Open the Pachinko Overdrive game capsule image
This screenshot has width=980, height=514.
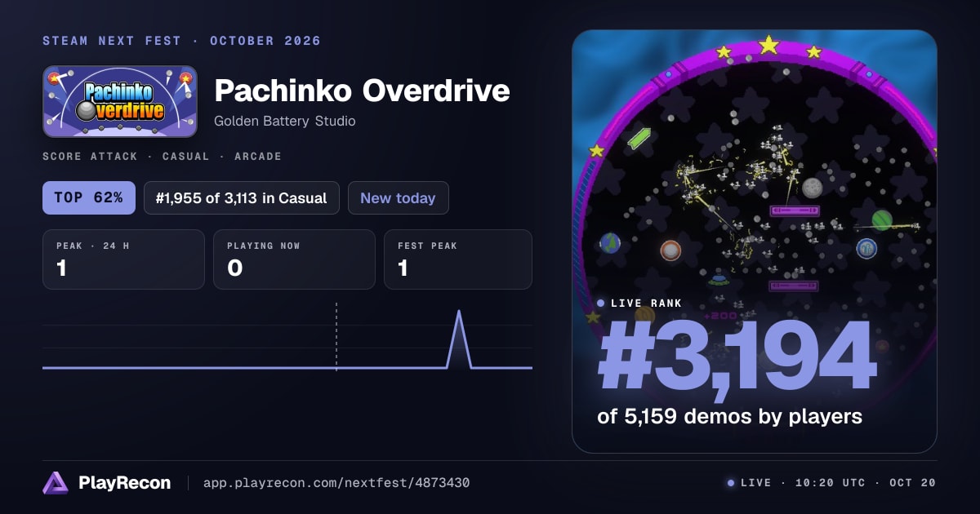(120, 101)
